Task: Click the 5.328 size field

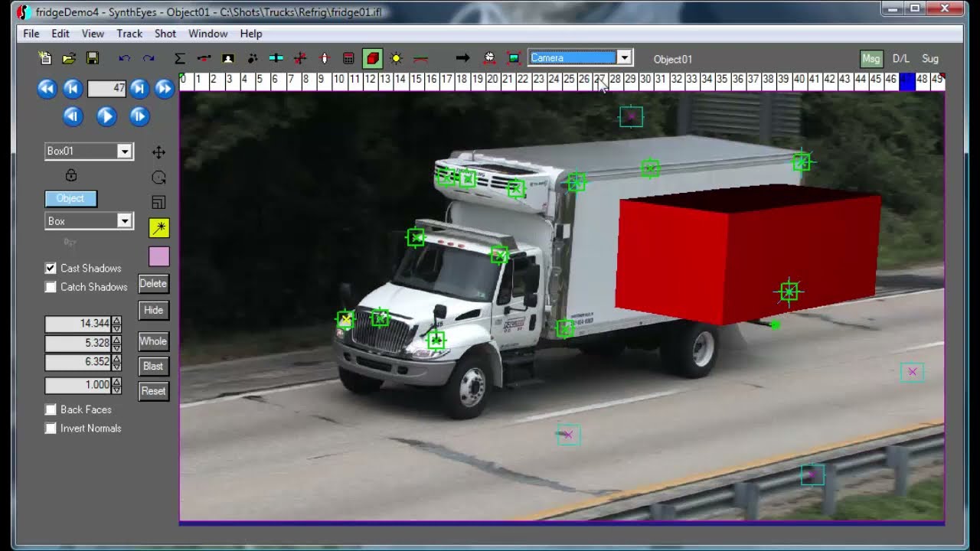Action: 78,343
